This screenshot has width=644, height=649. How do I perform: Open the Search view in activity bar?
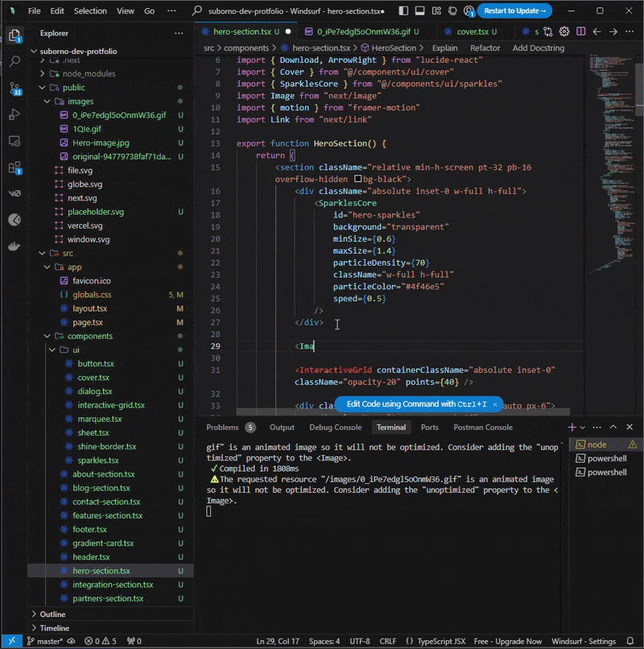pos(14,61)
